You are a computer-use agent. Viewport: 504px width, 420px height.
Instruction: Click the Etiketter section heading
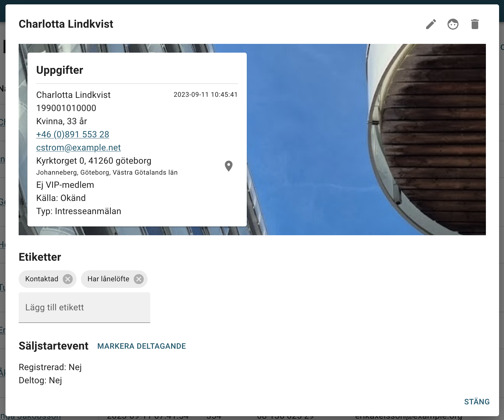[x=40, y=257]
